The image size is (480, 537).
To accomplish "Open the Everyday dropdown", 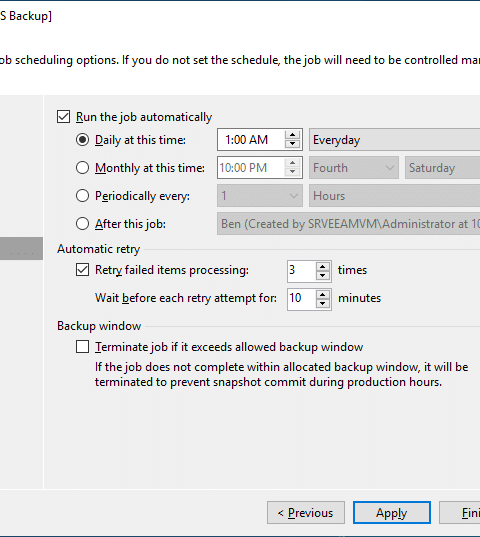I will click(x=394, y=140).
